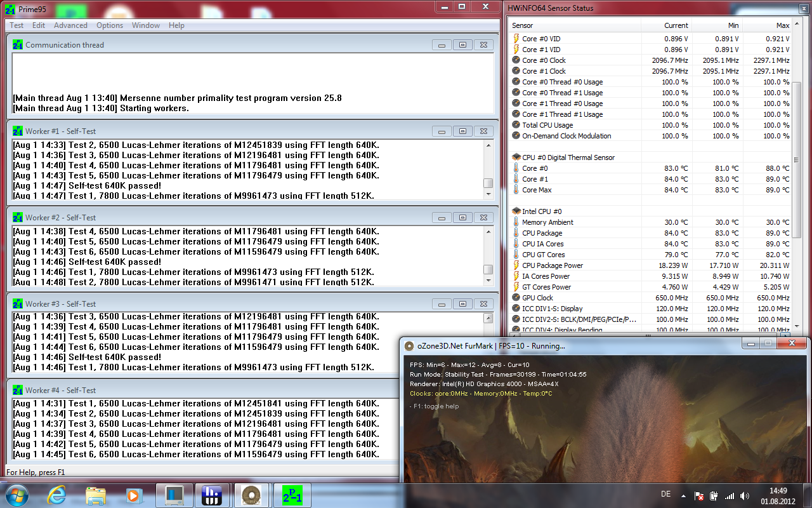Image resolution: width=812 pixels, height=508 pixels.
Task: Click the CPU #0 Digital Thermal Sensor group icon
Action: pyautogui.click(x=516, y=157)
